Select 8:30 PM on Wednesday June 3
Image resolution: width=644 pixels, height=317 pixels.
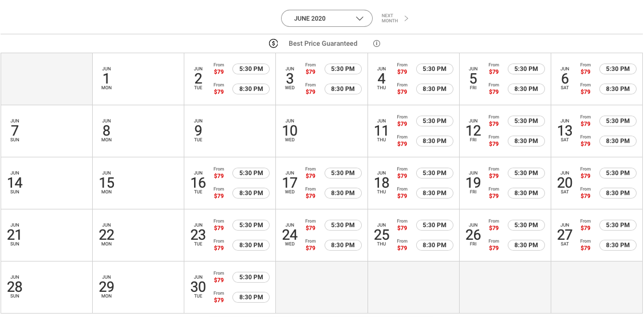(x=343, y=89)
